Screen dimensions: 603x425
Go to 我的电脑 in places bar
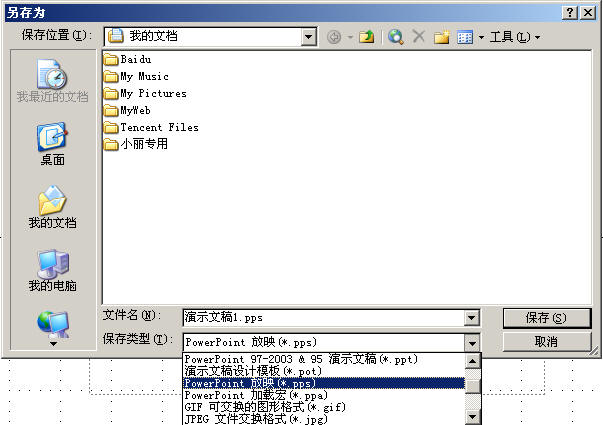click(x=53, y=271)
